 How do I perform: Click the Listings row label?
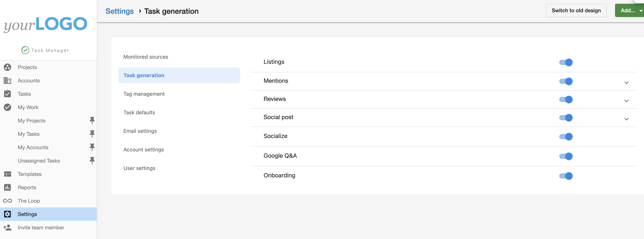(x=274, y=62)
